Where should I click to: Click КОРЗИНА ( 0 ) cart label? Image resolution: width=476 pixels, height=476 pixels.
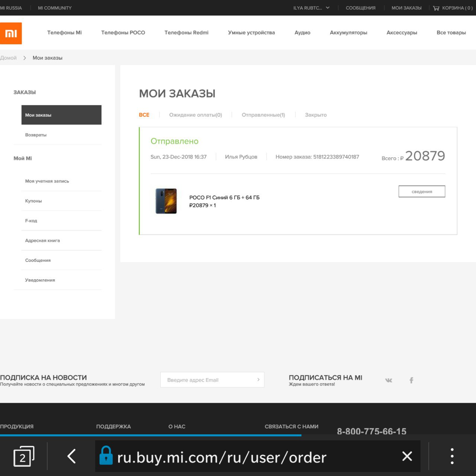click(x=457, y=8)
